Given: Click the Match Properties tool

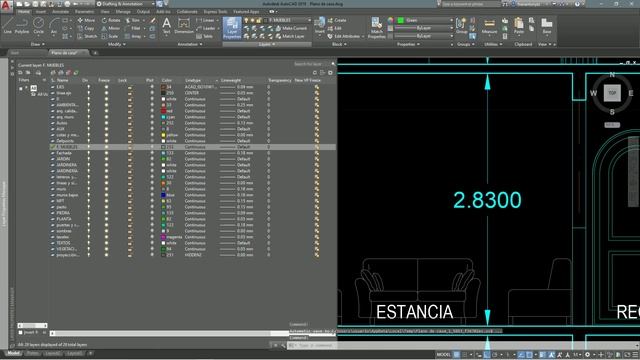Looking at the screenshot, I should [x=376, y=28].
